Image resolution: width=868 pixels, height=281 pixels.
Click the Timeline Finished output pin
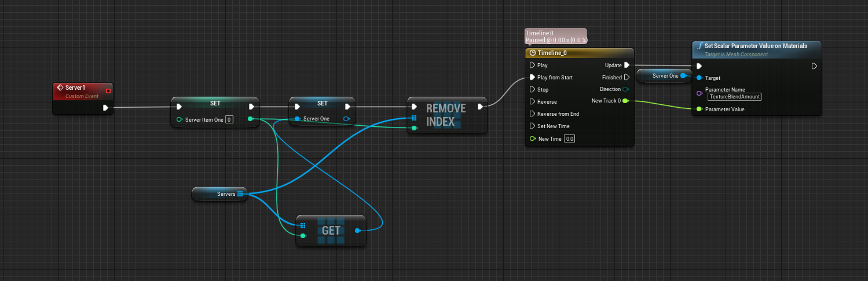(x=627, y=78)
